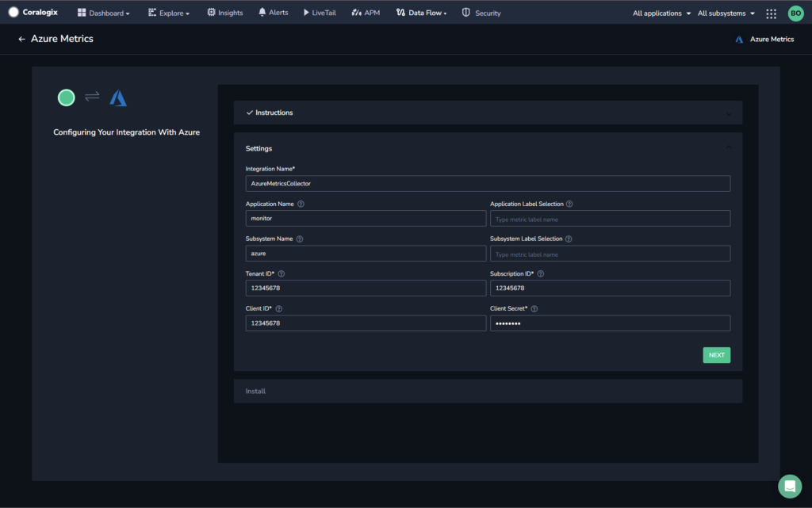Click the Azure Metrics label at top right
Image resolution: width=812 pixels, height=508 pixels.
[772, 40]
